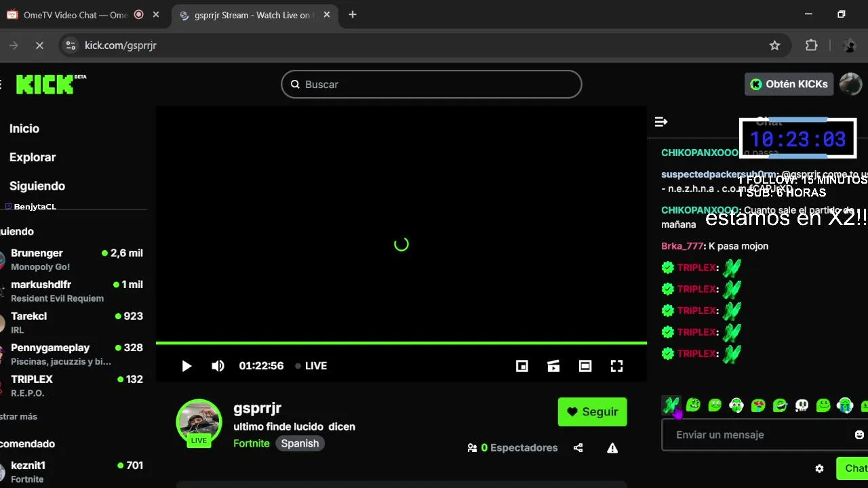Open browser extensions puzzle icon
The image size is (868, 488).
click(811, 45)
